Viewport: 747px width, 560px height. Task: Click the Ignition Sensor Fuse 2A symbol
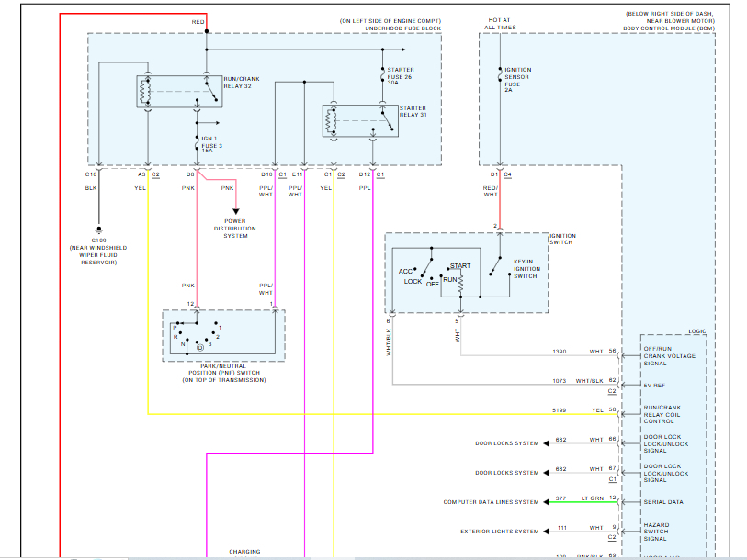tap(500, 74)
